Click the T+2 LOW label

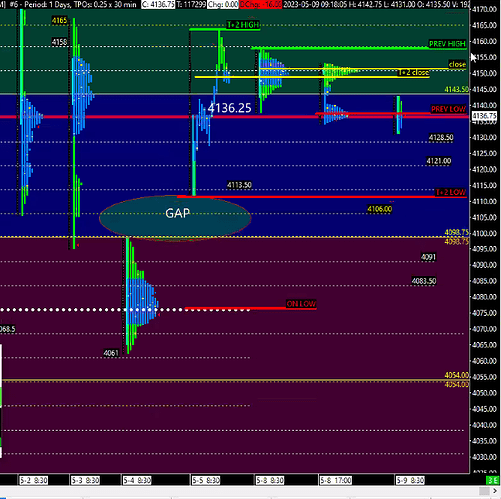click(x=451, y=192)
